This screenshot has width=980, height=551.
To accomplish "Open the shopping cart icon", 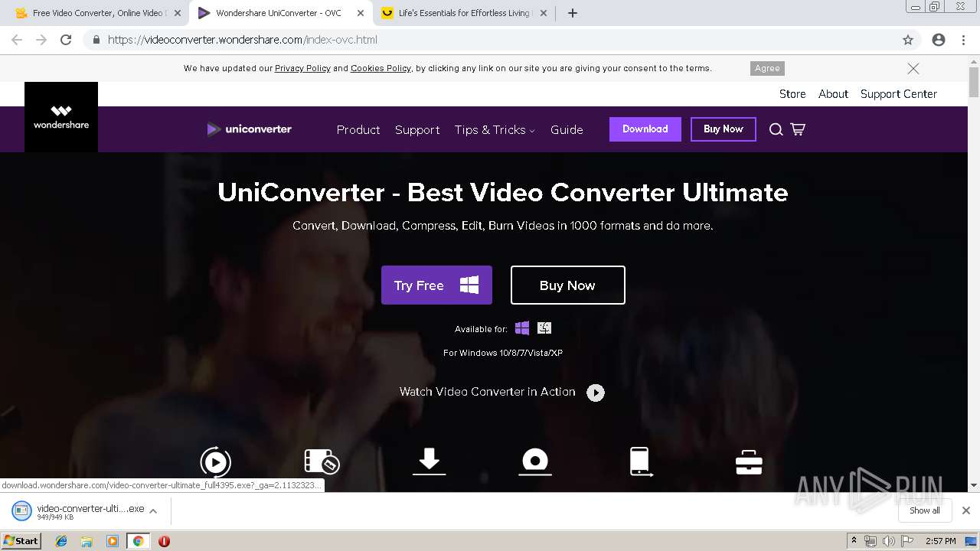I will click(x=798, y=129).
